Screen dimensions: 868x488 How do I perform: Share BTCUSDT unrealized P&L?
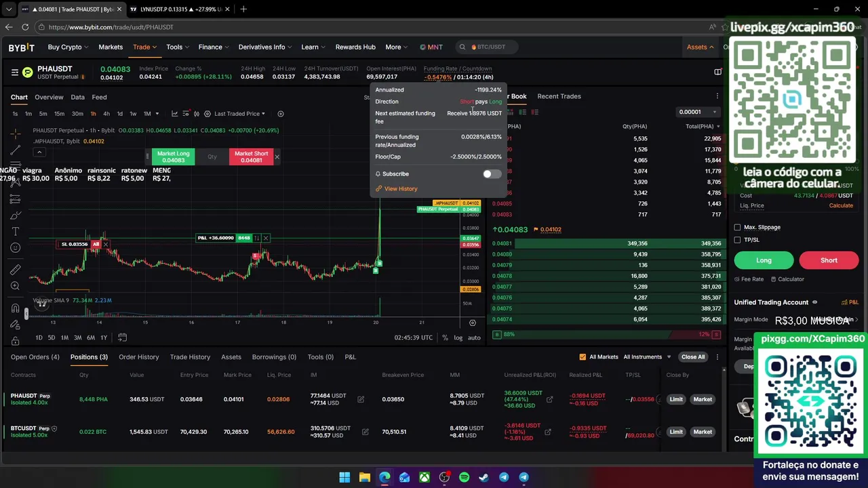(548, 432)
